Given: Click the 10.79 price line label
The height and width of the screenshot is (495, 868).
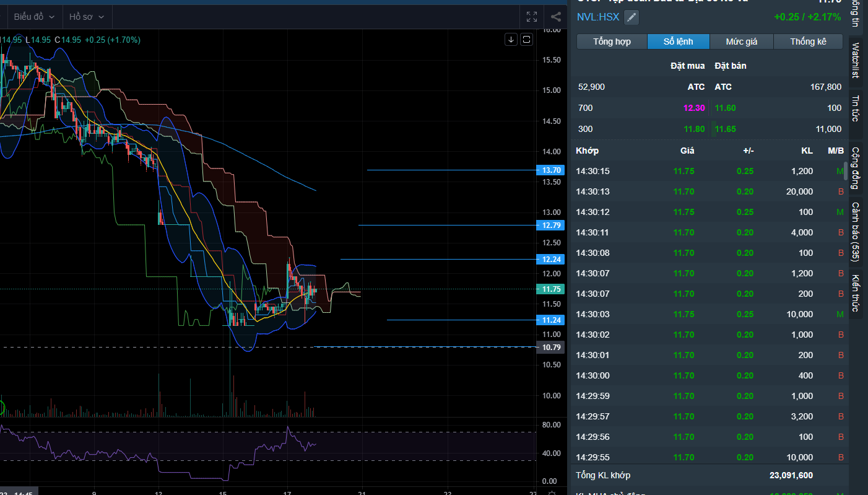Looking at the screenshot, I should (x=551, y=348).
